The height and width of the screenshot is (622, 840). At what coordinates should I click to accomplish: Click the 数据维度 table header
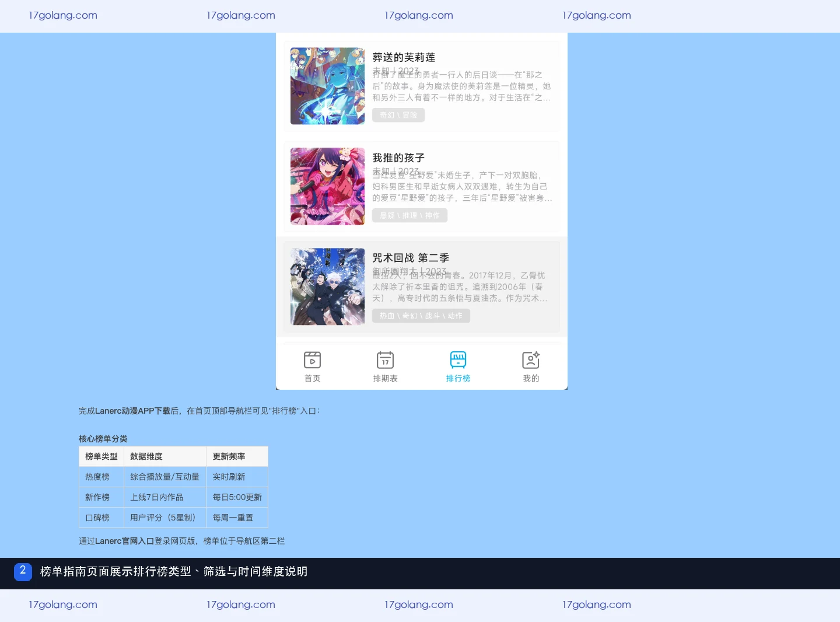[165, 456]
